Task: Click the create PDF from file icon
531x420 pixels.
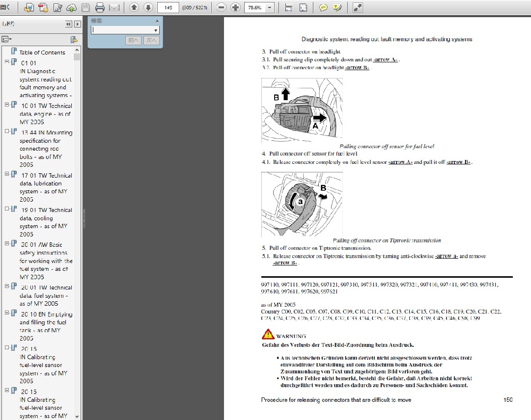Action: (29, 7)
